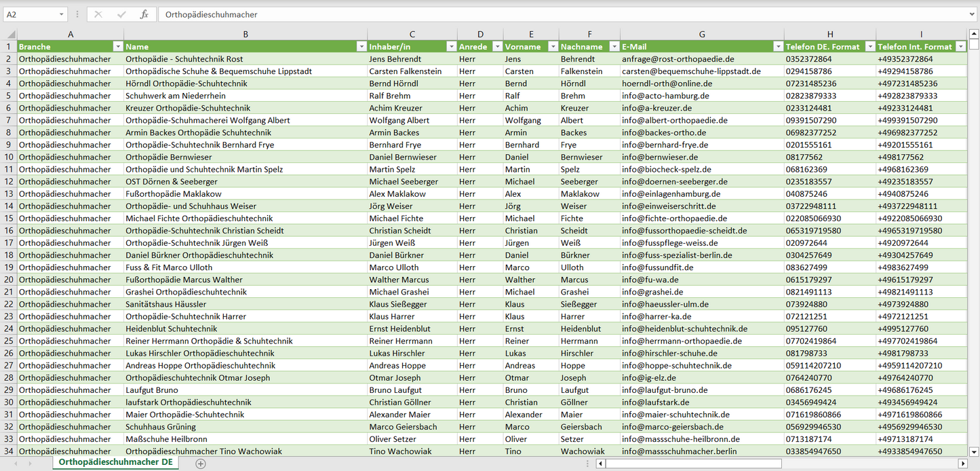
Task: Open the E-Mail column filter dropdown
Action: [x=777, y=47]
